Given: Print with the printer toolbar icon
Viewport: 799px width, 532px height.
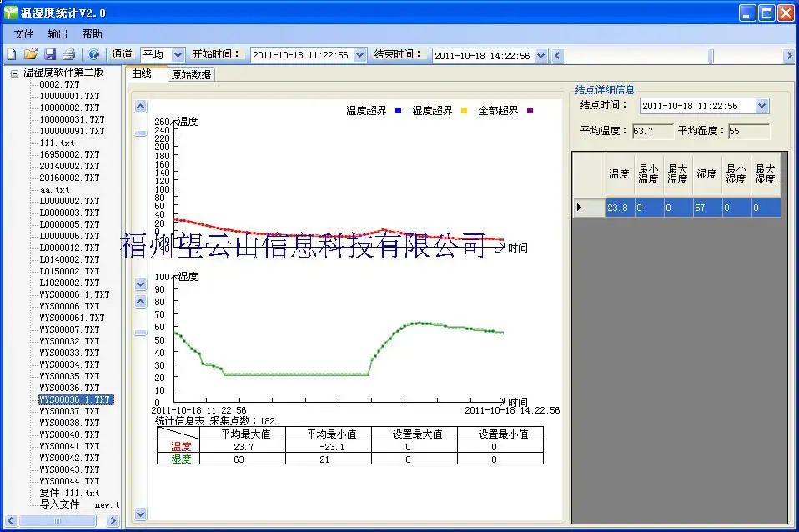Looking at the screenshot, I should click(68, 54).
